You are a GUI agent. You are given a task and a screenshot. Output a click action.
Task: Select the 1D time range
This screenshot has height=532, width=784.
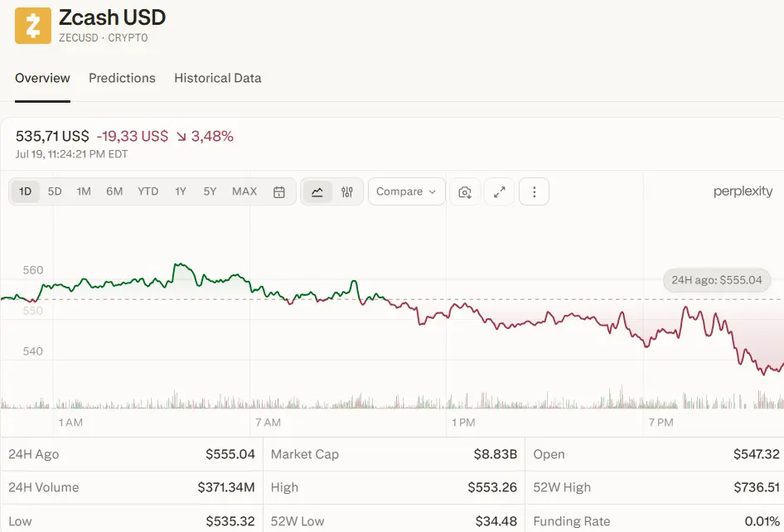pos(25,191)
